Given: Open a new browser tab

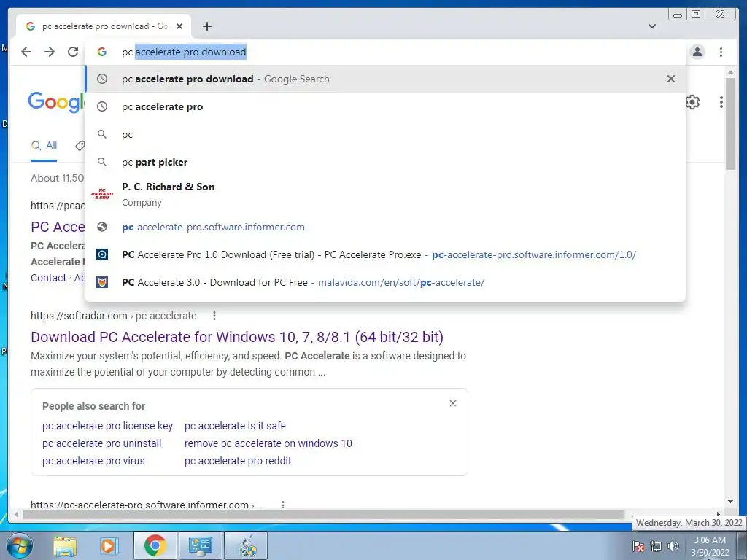Looking at the screenshot, I should click(x=206, y=26).
